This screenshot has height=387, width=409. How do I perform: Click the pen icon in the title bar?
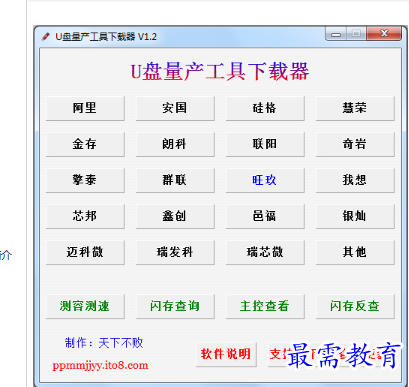point(46,36)
